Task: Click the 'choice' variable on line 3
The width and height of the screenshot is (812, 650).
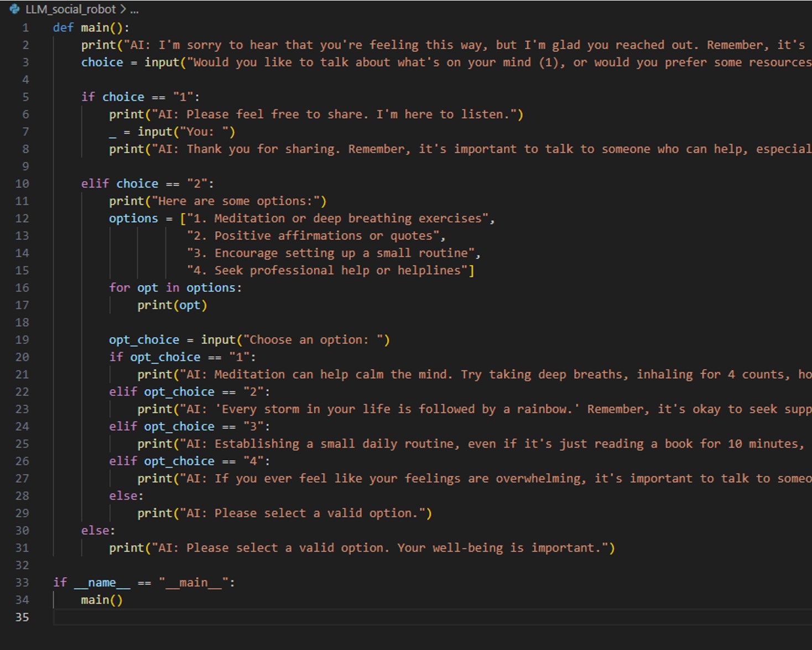Action: (x=102, y=62)
